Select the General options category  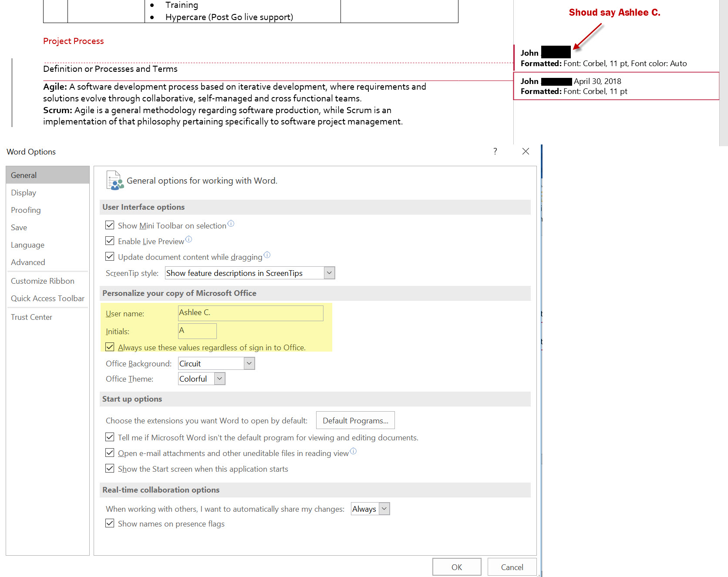[x=47, y=175]
